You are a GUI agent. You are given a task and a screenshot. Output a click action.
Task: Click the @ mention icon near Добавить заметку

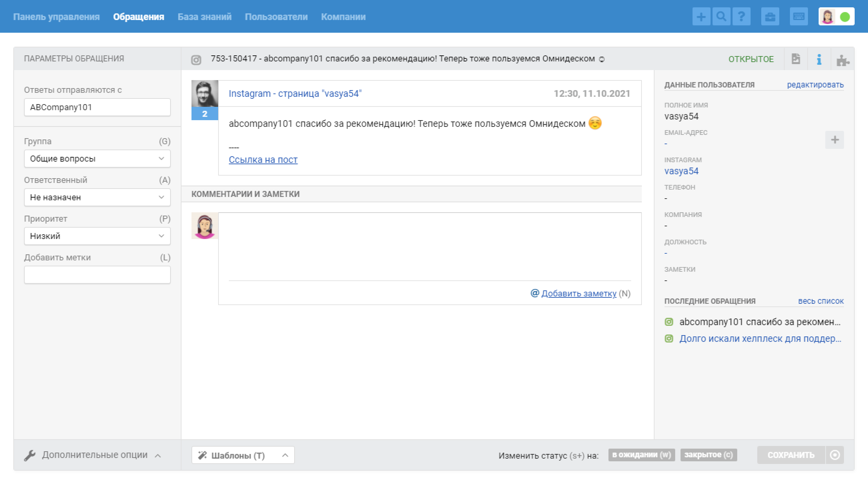[535, 293]
